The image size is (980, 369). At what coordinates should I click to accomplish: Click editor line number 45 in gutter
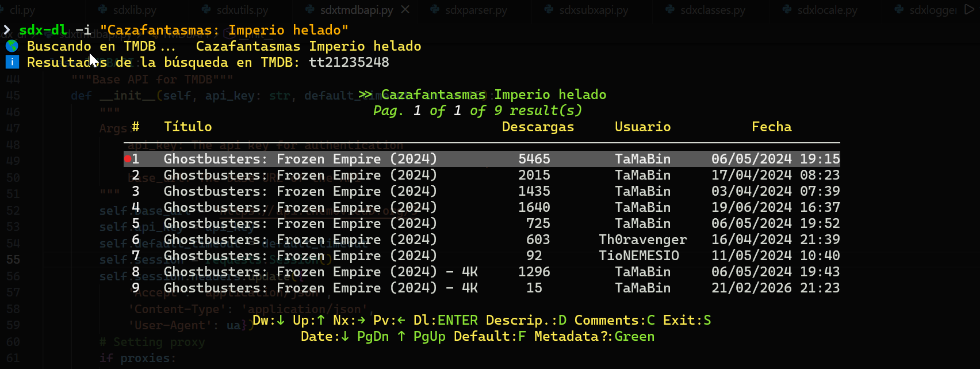click(13, 96)
